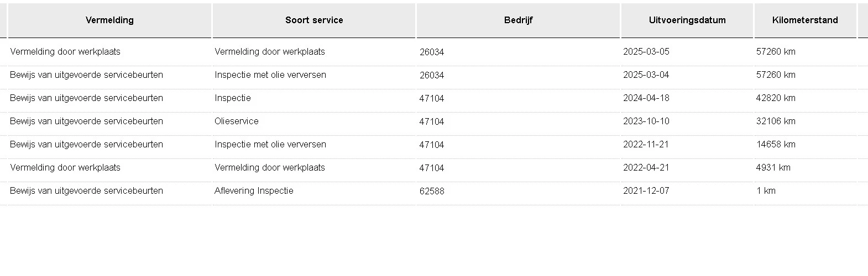868x276 pixels.
Task: Select the Aflevering Inspectie row
Action: pyautogui.click(x=434, y=191)
